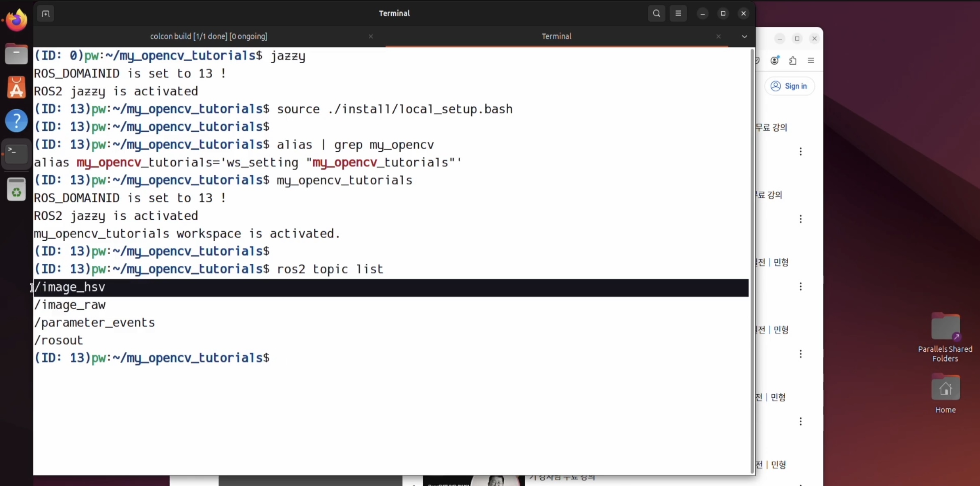Click the terminal search icon

click(x=656, y=13)
